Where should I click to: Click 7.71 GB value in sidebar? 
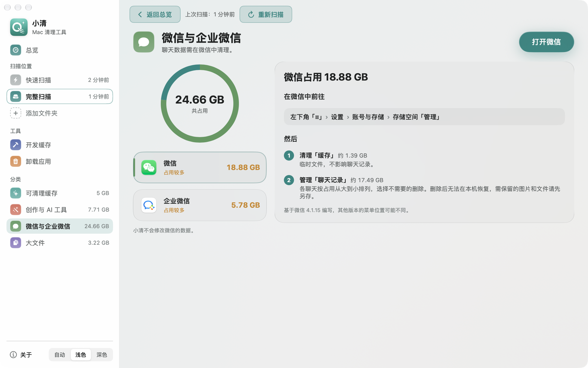click(x=99, y=210)
